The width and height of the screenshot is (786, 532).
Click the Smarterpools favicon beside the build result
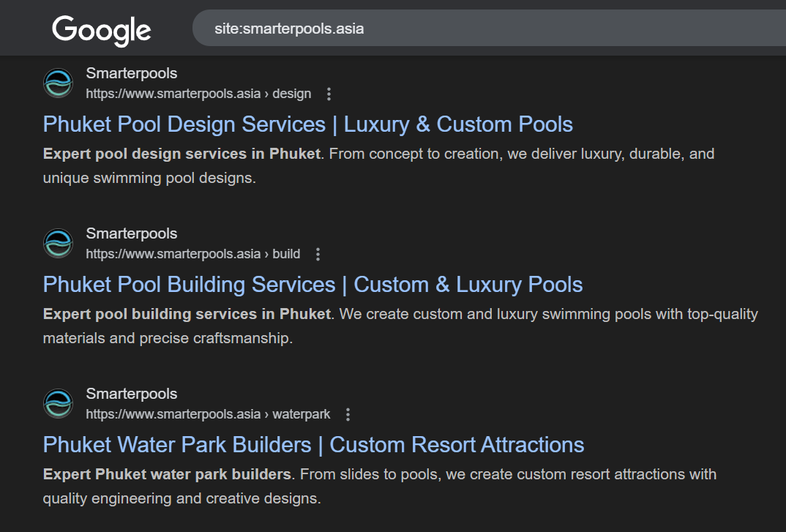pyautogui.click(x=59, y=244)
